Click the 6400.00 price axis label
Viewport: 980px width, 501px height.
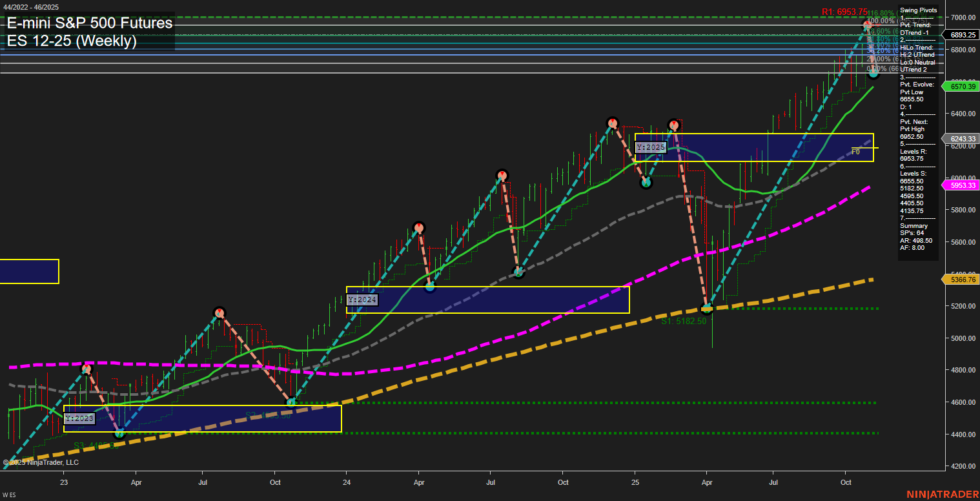click(x=963, y=114)
